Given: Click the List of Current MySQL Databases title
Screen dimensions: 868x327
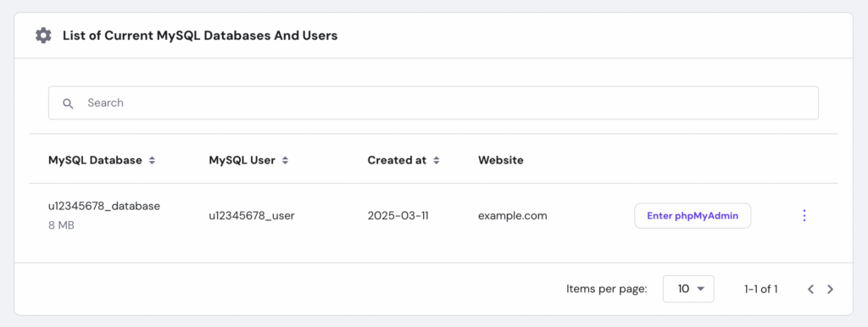Looking at the screenshot, I should [x=200, y=36].
